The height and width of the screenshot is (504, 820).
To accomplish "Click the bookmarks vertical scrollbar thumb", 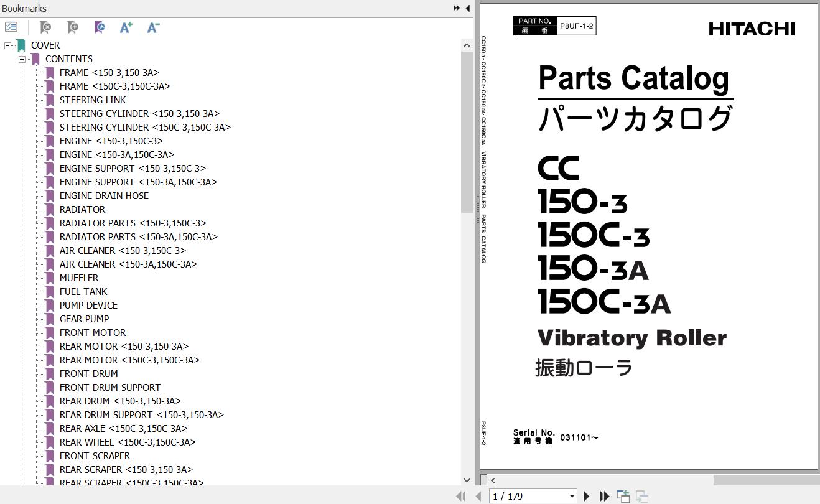I will 467,132.
